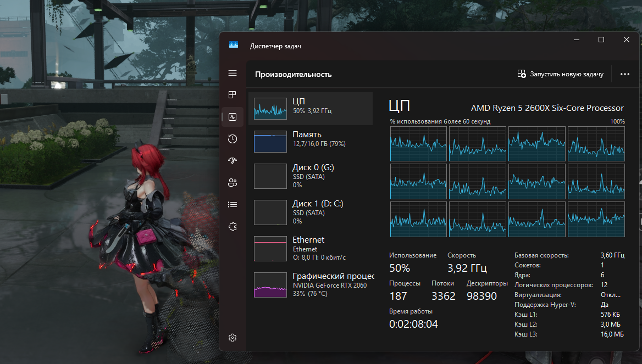Select the Графический процессор item
The height and width of the screenshot is (364, 642).
(311, 284)
